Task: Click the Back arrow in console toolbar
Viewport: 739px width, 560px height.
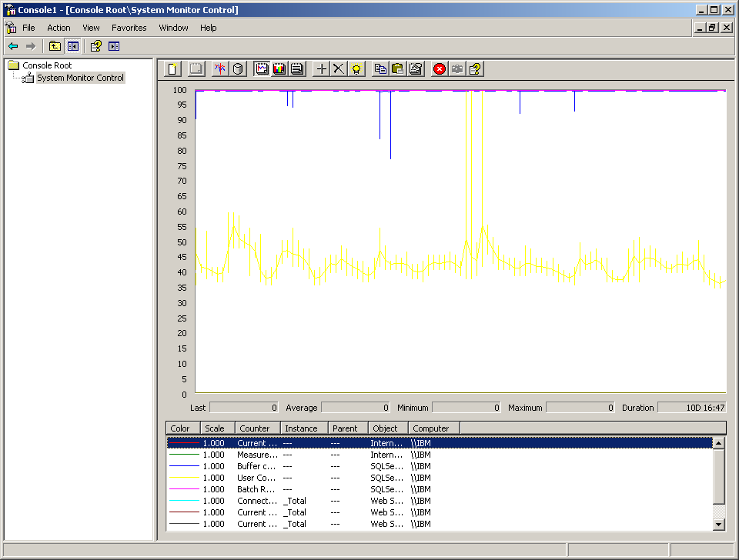Action: point(13,46)
